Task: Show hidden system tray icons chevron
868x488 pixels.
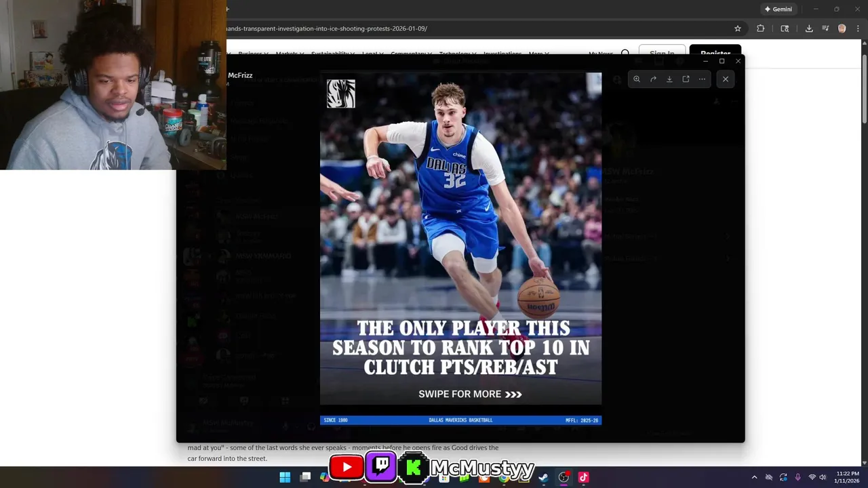Action: [754, 477]
